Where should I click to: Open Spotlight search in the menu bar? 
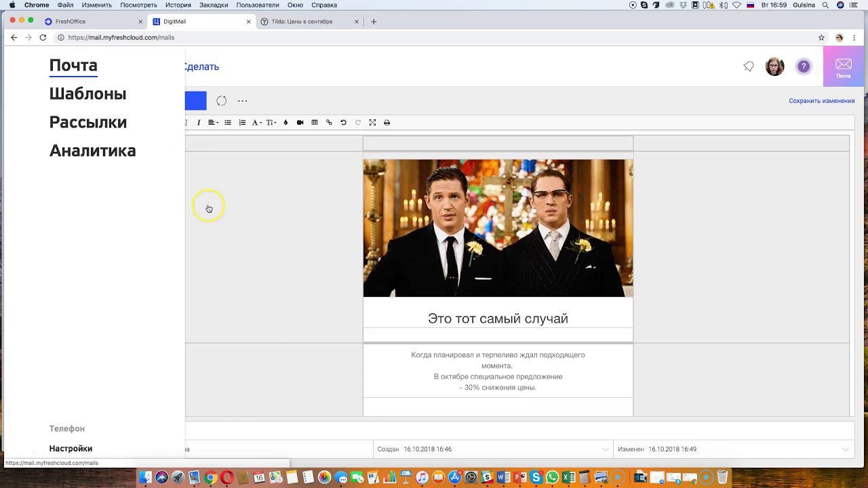coord(825,5)
